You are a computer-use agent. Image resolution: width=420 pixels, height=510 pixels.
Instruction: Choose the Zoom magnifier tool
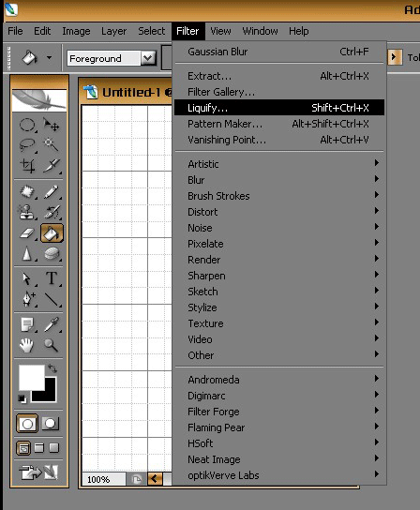51,345
